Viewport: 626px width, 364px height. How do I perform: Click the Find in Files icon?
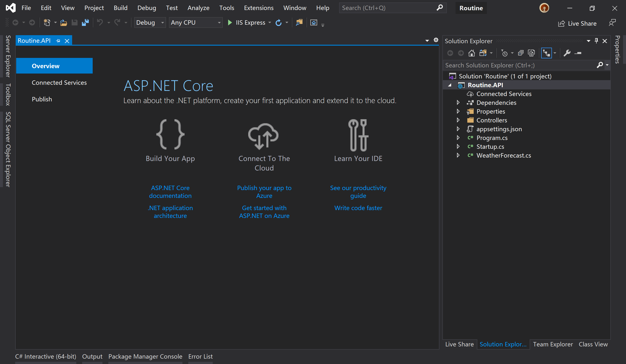click(x=299, y=22)
